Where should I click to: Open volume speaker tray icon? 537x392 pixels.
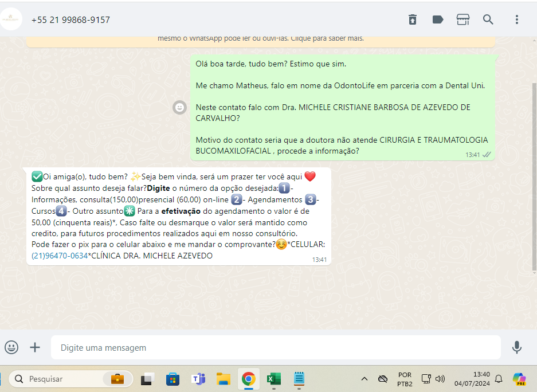coord(440,379)
